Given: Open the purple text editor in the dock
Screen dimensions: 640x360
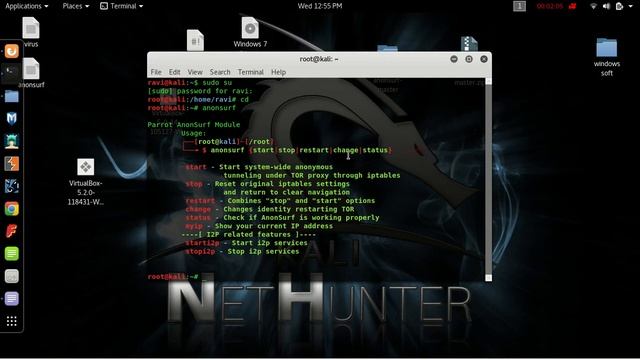Looking at the screenshot, I should pyautogui.click(x=11, y=299).
